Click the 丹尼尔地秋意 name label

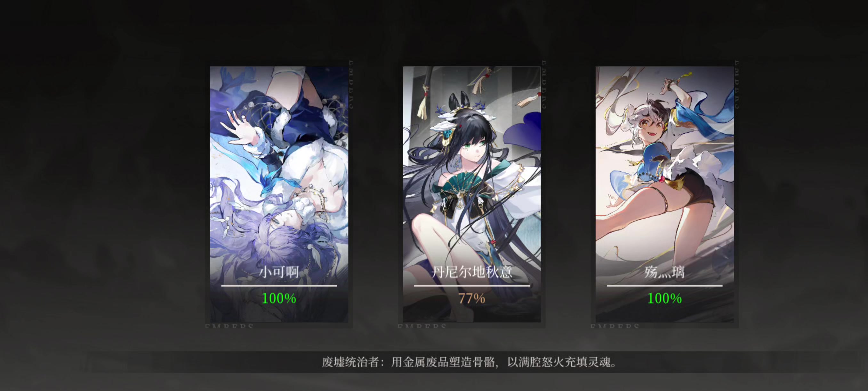click(472, 272)
